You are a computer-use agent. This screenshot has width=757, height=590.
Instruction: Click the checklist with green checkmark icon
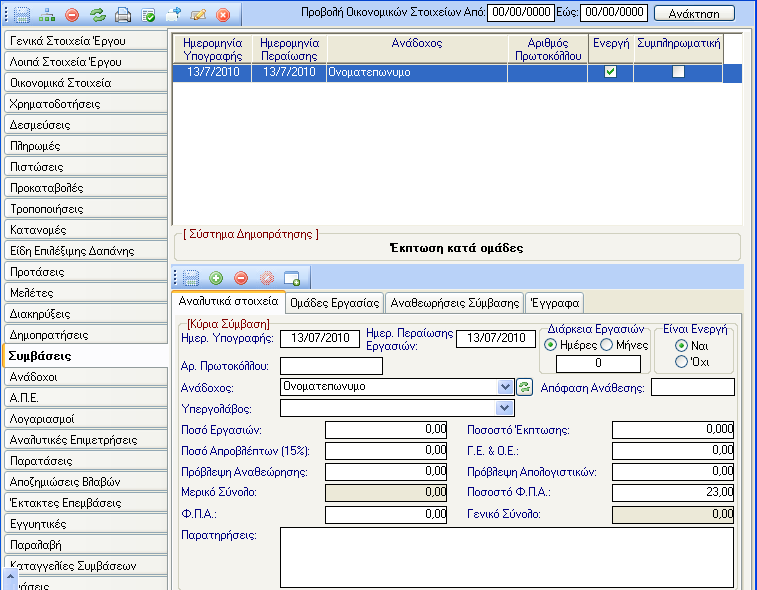coord(148,15)
